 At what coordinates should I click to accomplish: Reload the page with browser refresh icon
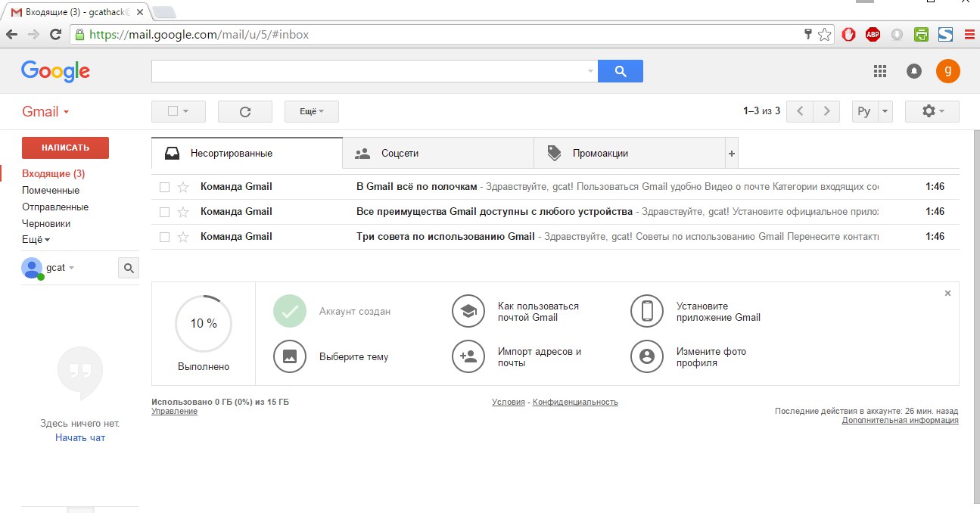coord(55,35)
